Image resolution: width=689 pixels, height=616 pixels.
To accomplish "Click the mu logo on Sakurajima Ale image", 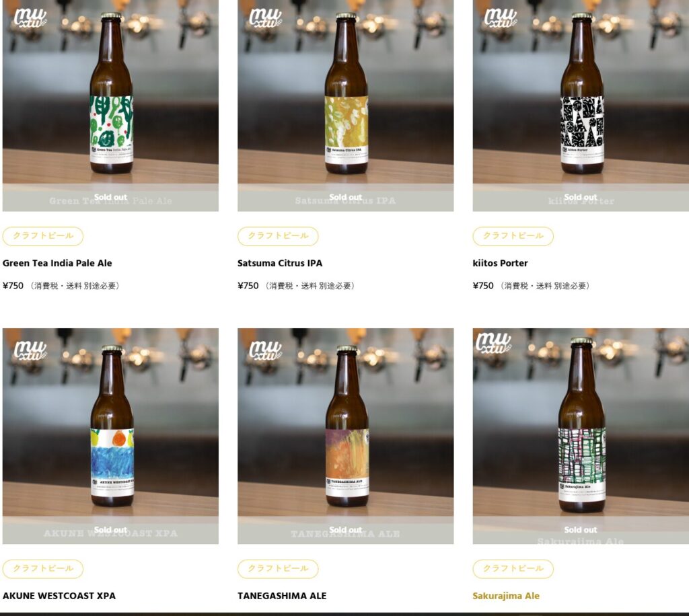I will [x=493, y=343].
